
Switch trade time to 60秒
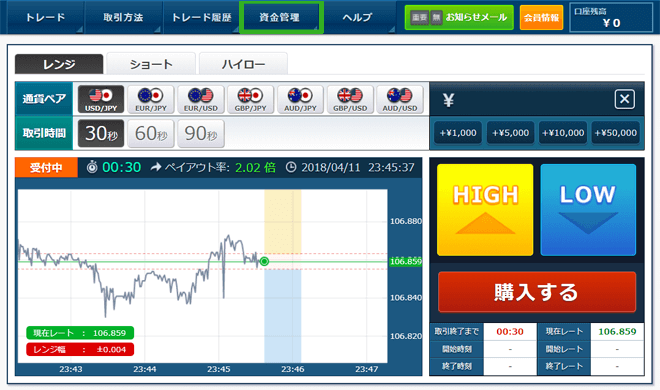(x=151, y=133)
